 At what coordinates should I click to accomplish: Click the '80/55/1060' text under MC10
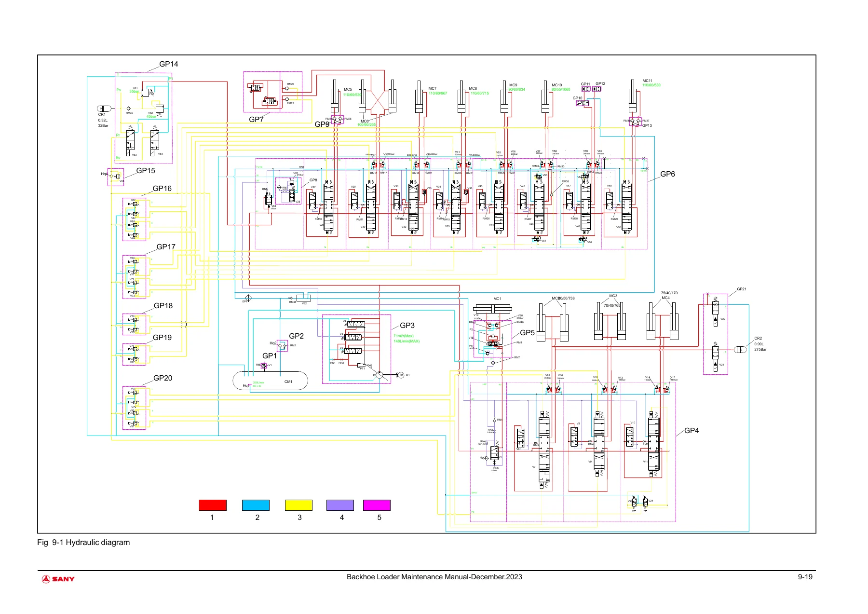(x=561, y=89)
